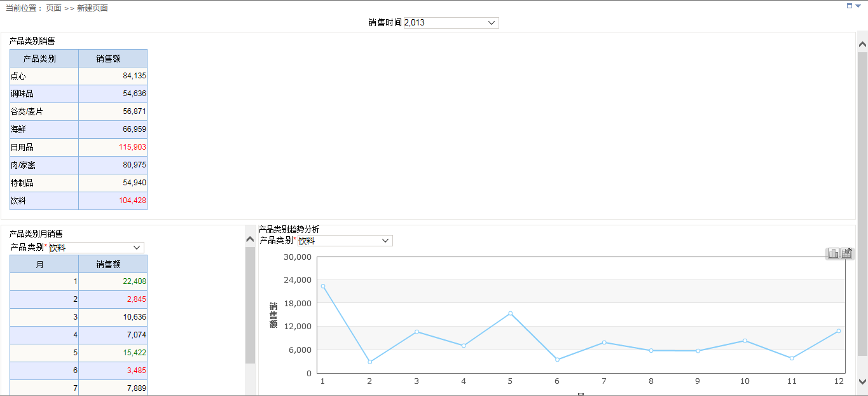Click the 销售额 header in category sales table
Image resolution: width=868 pixels, height=396 pixels.
point(113,59)
